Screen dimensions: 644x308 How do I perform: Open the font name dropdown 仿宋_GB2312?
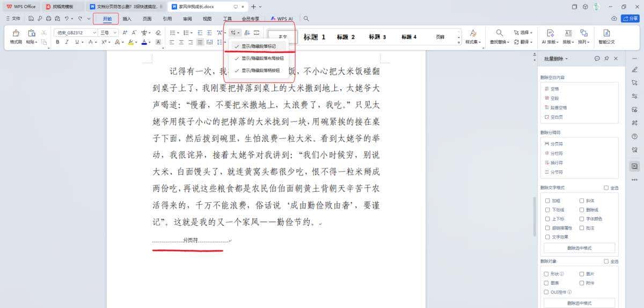click(94, 33)
